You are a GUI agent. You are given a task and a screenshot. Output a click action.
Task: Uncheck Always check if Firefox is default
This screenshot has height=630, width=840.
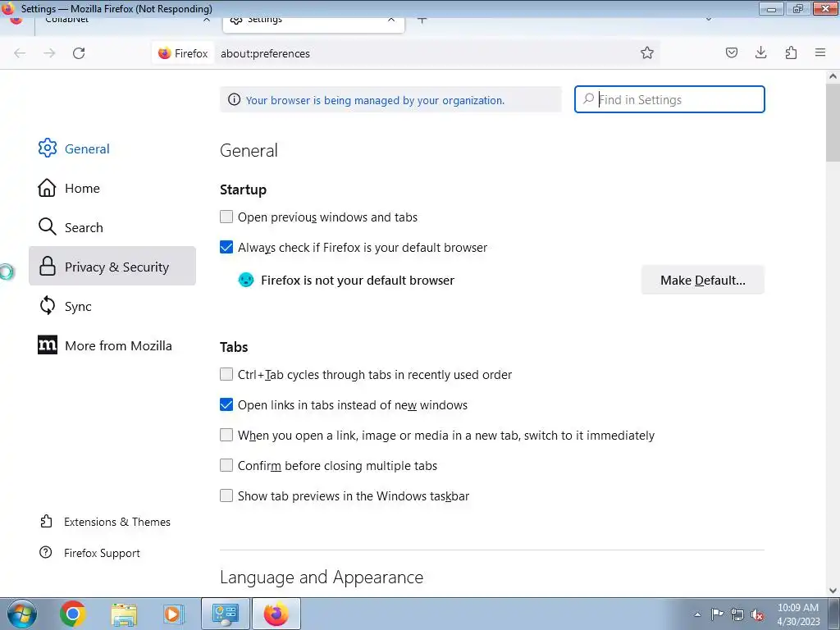pos(226,247)
